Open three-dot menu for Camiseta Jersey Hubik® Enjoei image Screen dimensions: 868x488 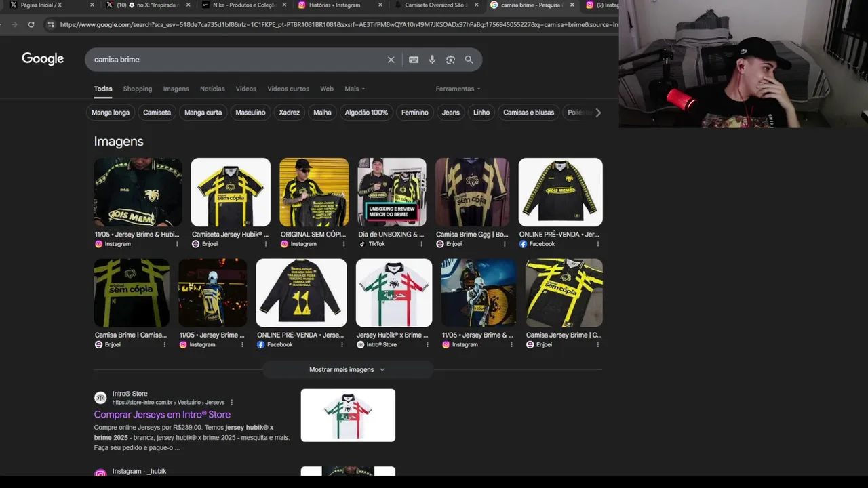265,244
